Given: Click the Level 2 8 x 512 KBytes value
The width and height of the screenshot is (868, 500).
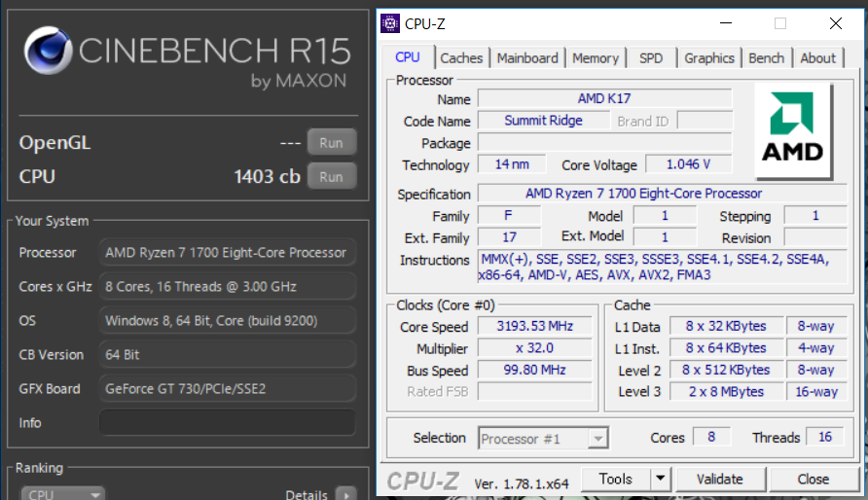Looking at the screenshot, I should pyautogui.click(x=726, y=370).
